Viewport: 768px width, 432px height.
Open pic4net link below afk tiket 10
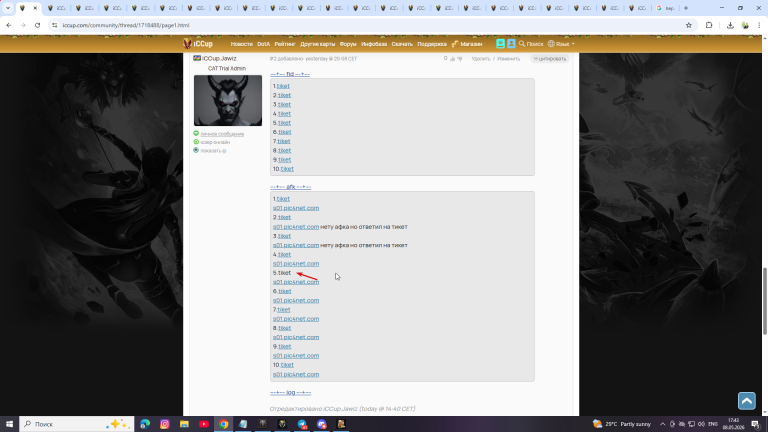click(296, 375)
